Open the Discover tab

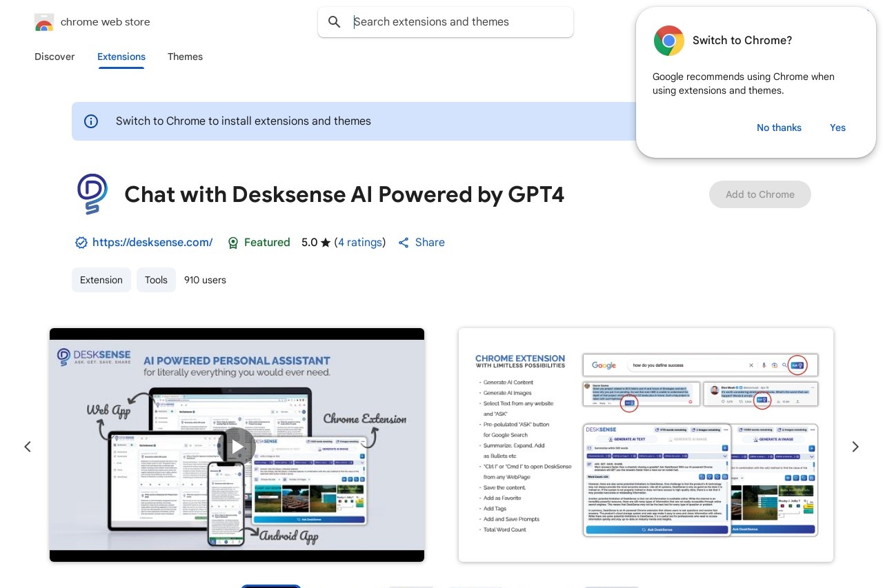(x=54, y=57)
